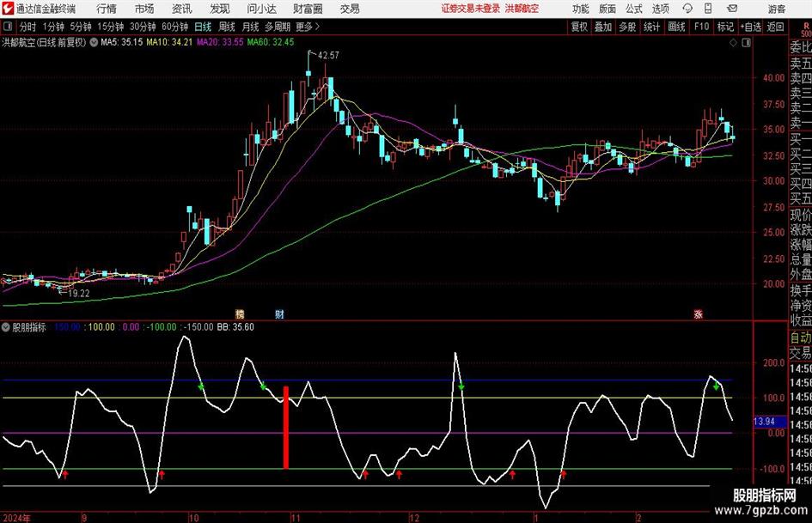Click the red 涨 marker on the chart
The height and width of the screenshot is (523, 812).
click(697, 315)
